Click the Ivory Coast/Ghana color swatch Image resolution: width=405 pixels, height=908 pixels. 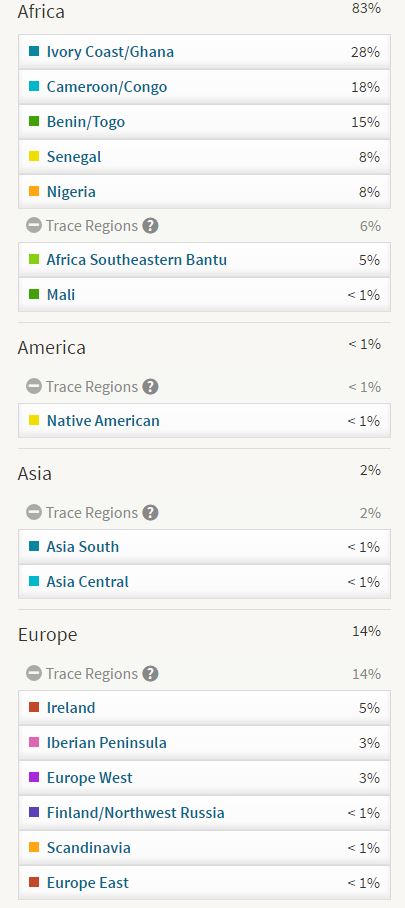34,52
